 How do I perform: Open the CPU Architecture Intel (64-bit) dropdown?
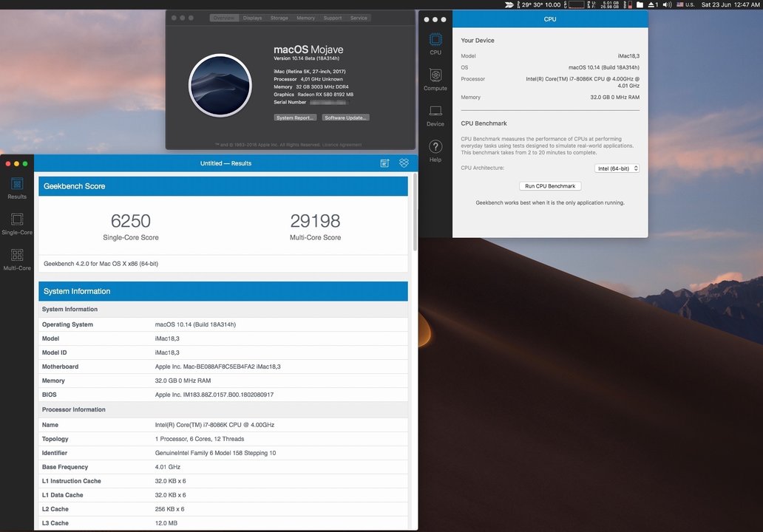617,168
